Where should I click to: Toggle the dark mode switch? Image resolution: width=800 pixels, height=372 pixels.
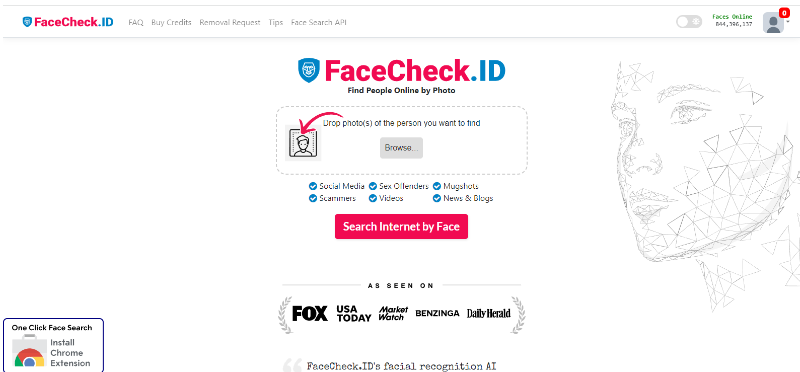689,21
